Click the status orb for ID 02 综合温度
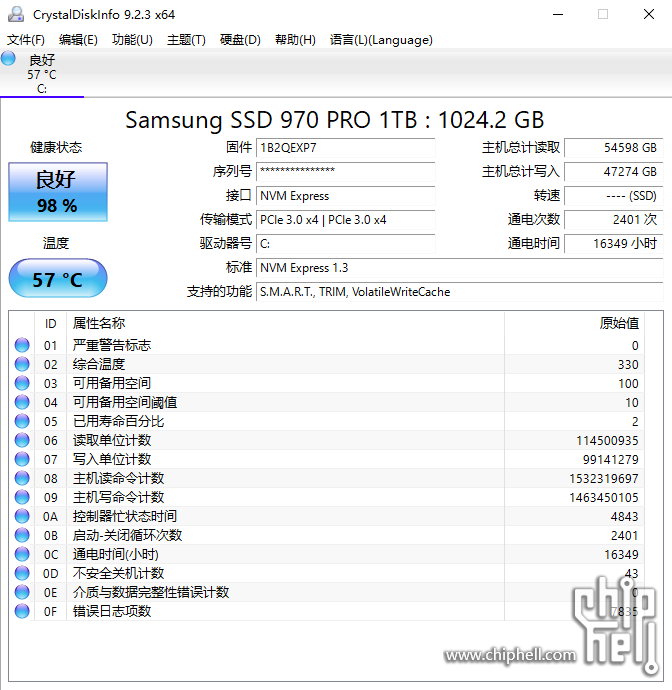This screenshot has height=690, width=672. [22, 364]
